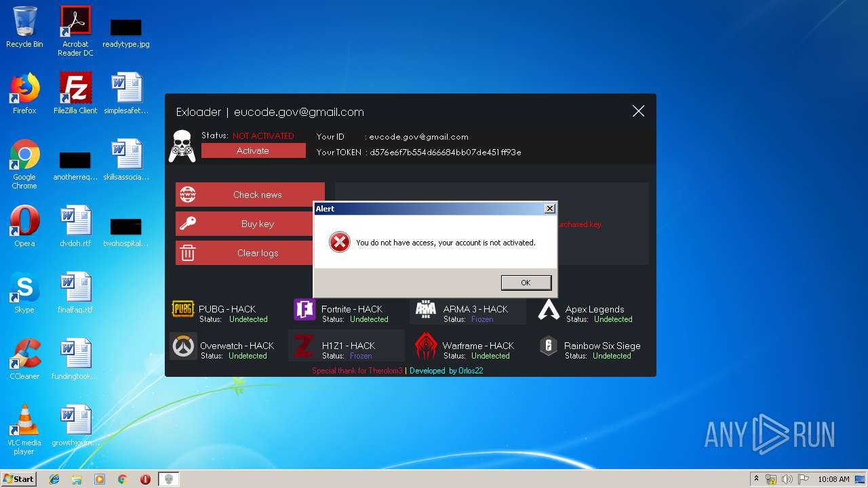Select the Rainbow Six Siege icon
Screen dimensions: 868x488
pyautogui.click(x=548, y=346)
